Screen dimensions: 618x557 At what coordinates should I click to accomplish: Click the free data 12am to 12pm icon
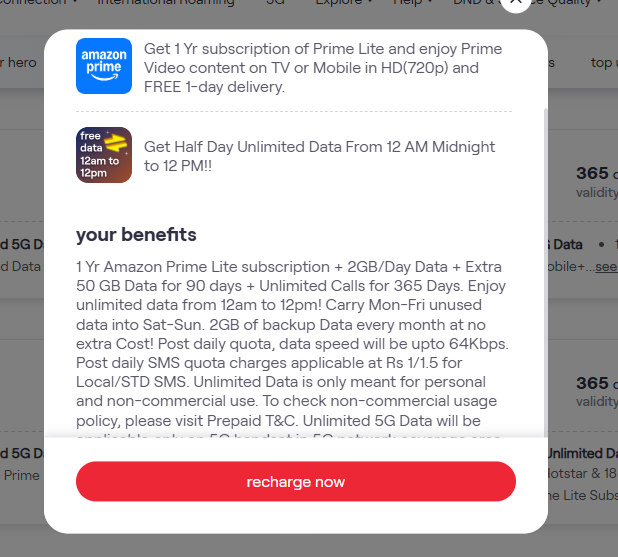coord(104,155)
